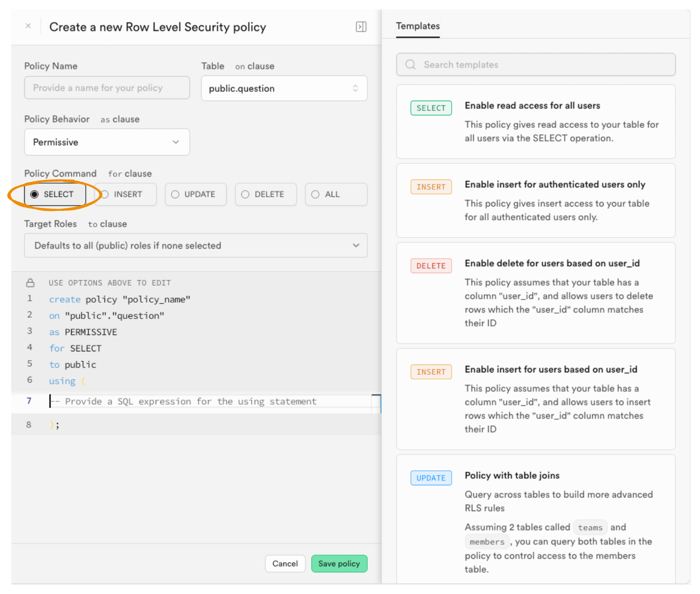
Task: Close the policy creation panel with X
Action: [29, 26]
